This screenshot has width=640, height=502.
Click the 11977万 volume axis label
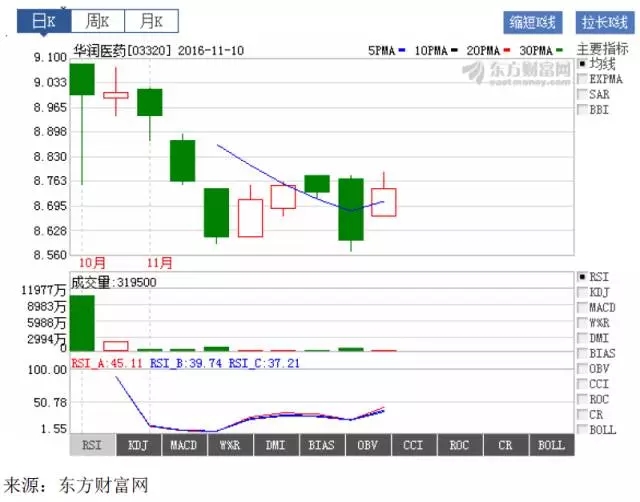click(44, 290)
